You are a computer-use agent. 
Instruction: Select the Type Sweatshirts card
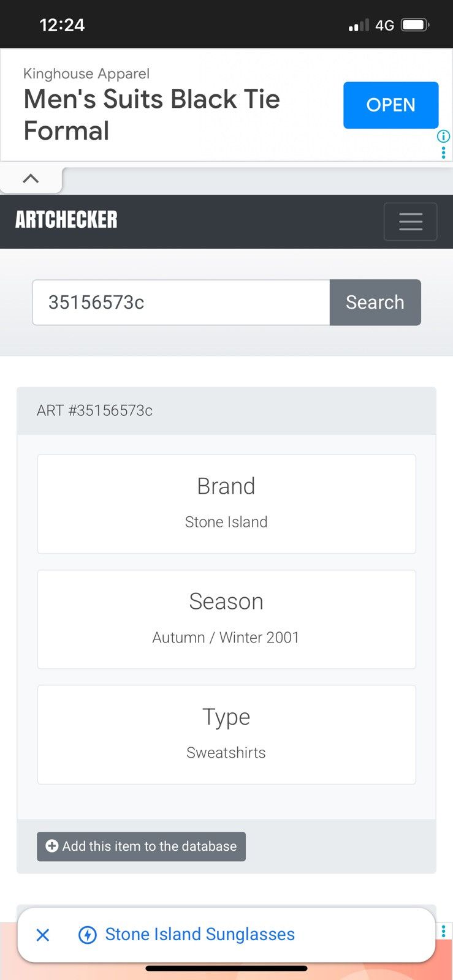click(226, 734)
